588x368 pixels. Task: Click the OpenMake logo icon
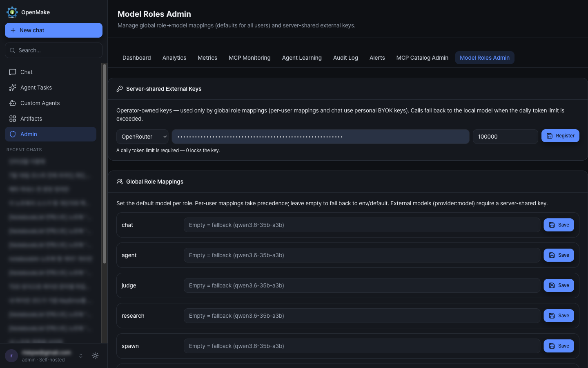click(12, 12)
